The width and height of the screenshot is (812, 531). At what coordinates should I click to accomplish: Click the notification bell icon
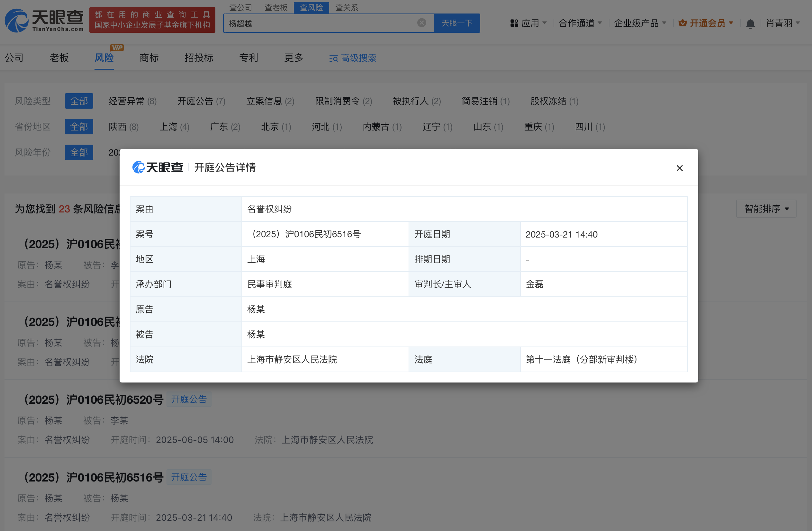pyautogui.click(x=750, y=23)
